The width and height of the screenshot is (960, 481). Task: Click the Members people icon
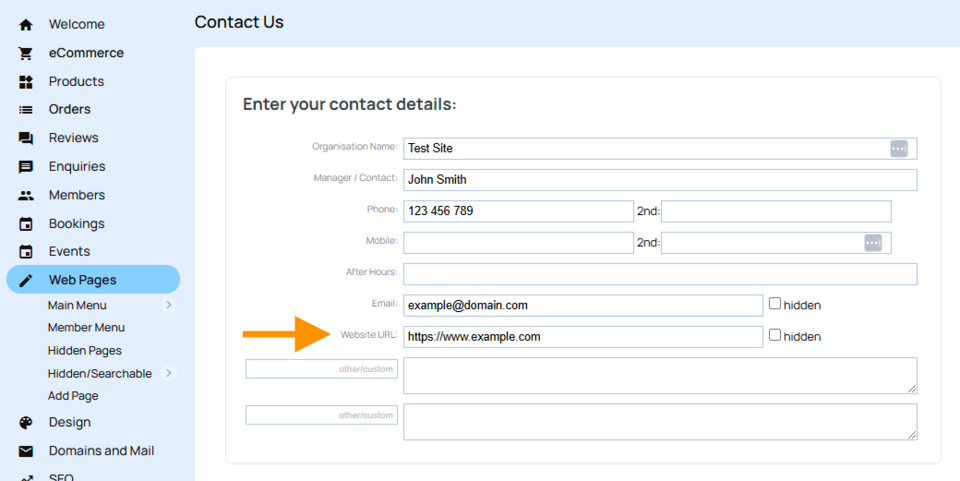coord(26,195)
